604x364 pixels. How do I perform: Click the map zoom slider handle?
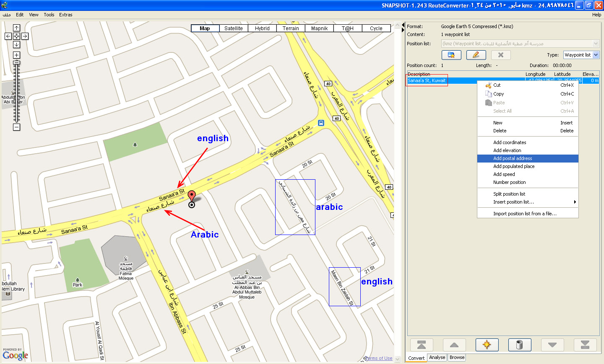pyautogui.click(x=16, y=63)
